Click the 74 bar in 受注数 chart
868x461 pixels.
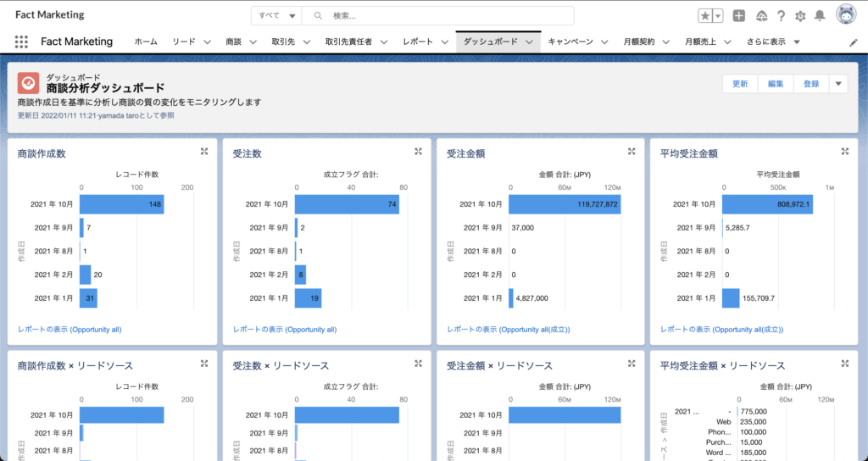[x=347, y=204]
